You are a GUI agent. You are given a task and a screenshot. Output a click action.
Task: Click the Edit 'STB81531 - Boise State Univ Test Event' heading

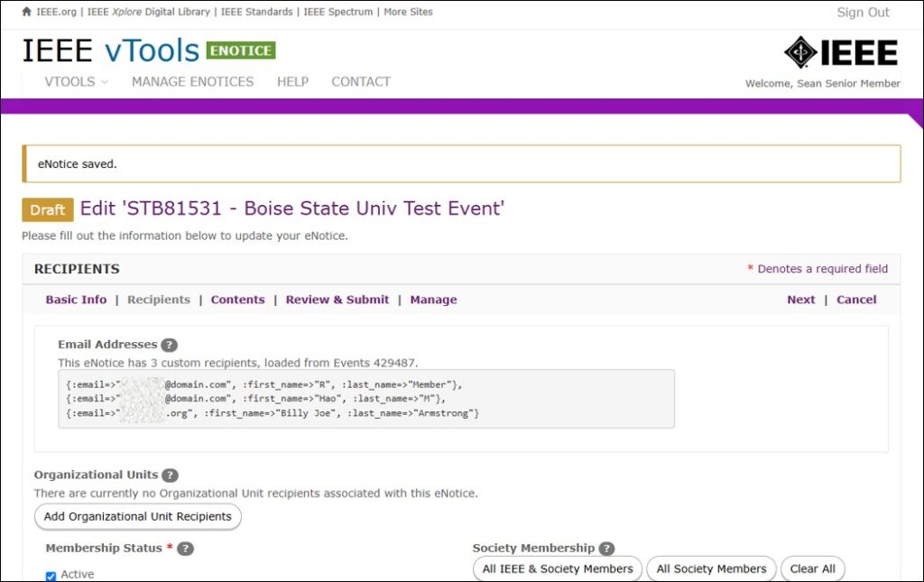tap(291, 208)
